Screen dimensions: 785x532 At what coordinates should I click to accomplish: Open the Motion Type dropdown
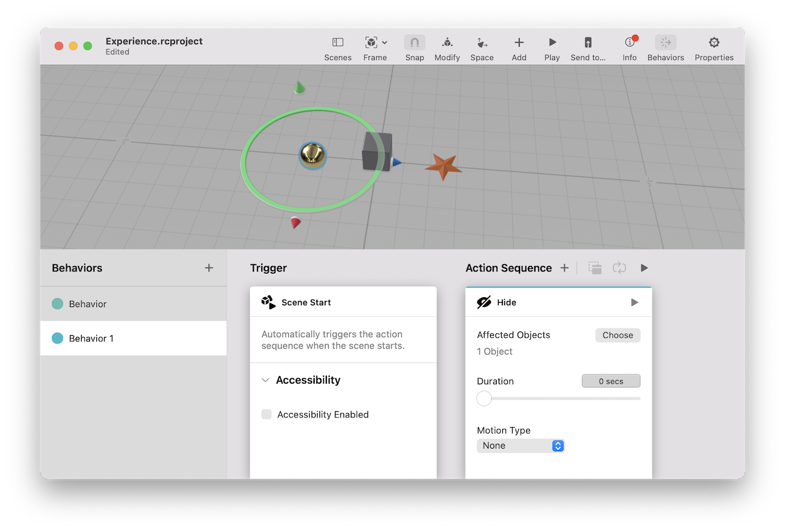click(x=520, y=446)
